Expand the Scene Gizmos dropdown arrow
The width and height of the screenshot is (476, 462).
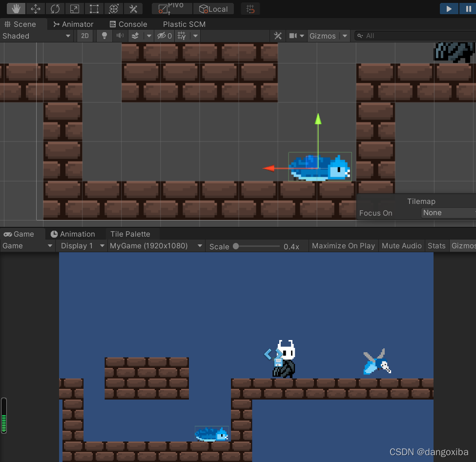(x=345, y=36)
